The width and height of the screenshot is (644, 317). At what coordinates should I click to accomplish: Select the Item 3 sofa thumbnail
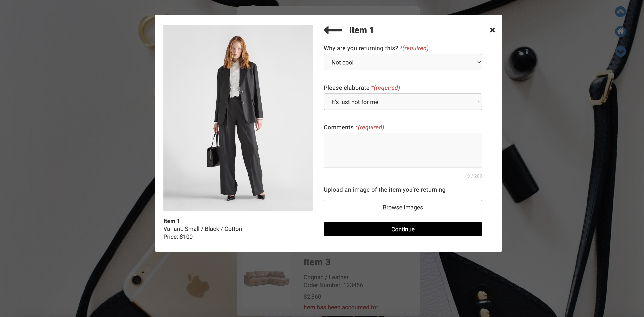[x=267, y=279]
